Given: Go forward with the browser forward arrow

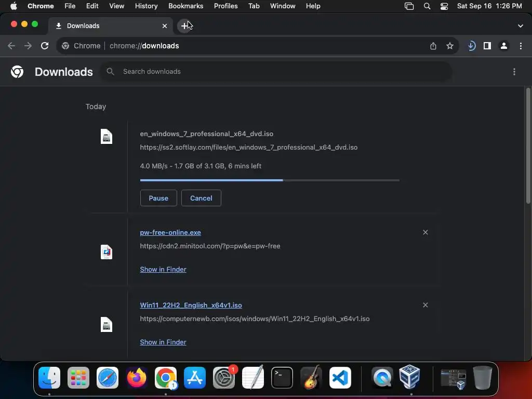Looking at the screenshot, I should point(28,46).
